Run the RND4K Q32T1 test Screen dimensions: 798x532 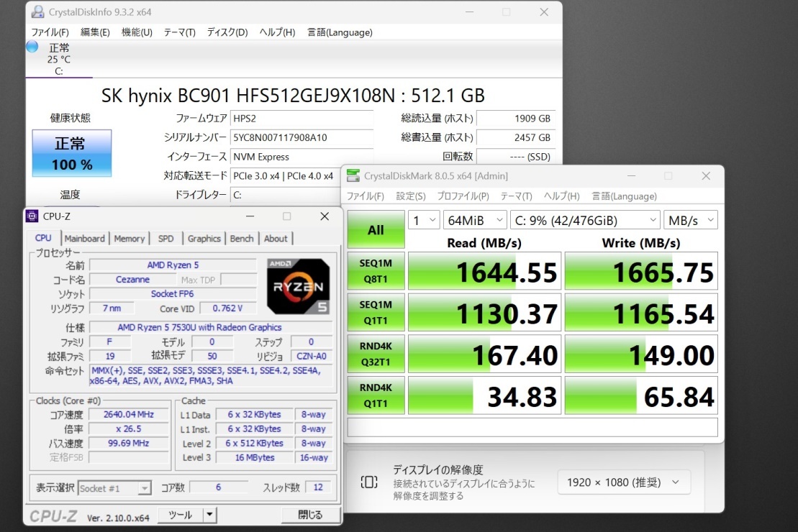(x=376, y=354)
